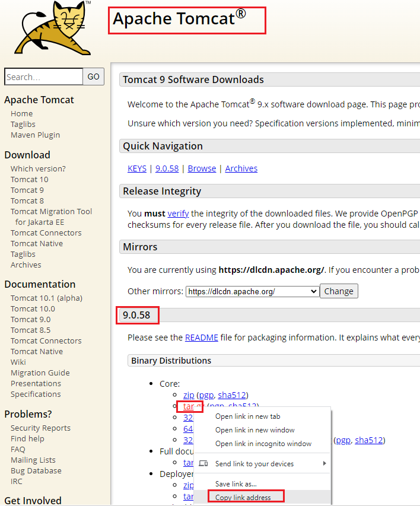Click the 9.0.58 section heading
420x506 pixels.
point(136,315)
